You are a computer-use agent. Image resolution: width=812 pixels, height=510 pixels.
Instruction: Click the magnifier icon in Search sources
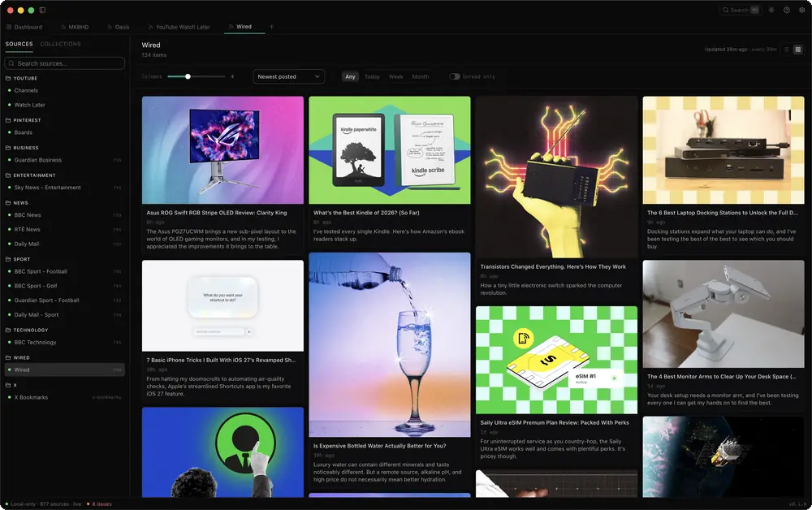[11, 63]
